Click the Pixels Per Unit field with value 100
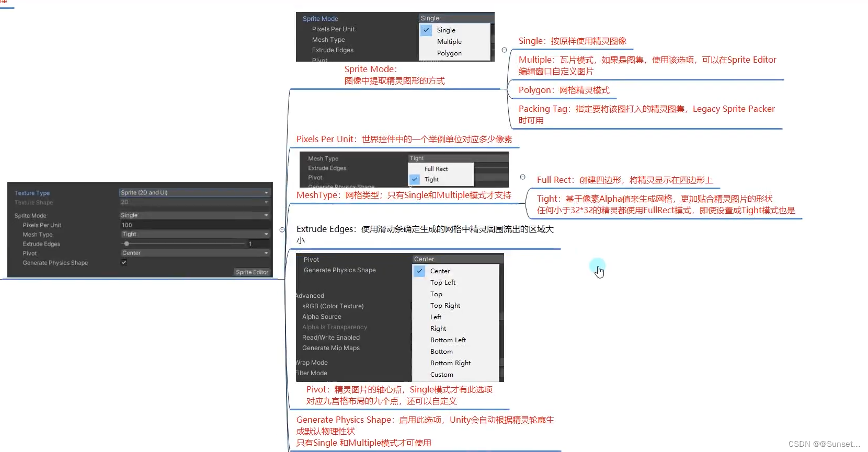This screenshot has width=868, height=452. pos(195,225)
